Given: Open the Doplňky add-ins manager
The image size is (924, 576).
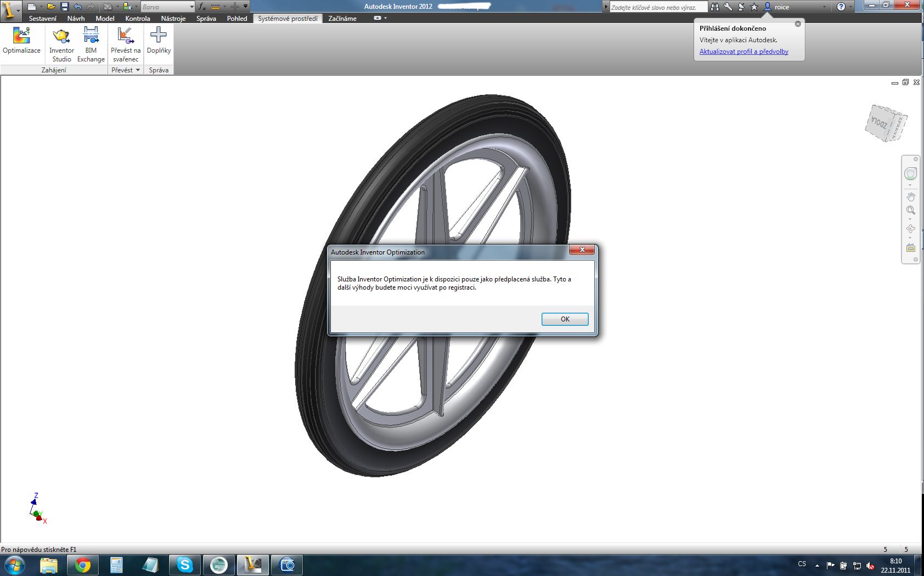Looking at the screenshot, I should 159,41.
